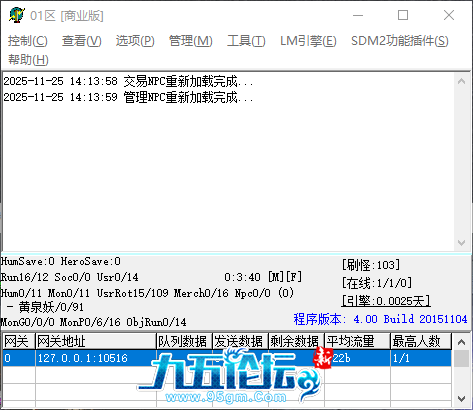Open the 选项(P) menu
The image size is (473, 410).
pyautogui.click(x=135, y=41)
